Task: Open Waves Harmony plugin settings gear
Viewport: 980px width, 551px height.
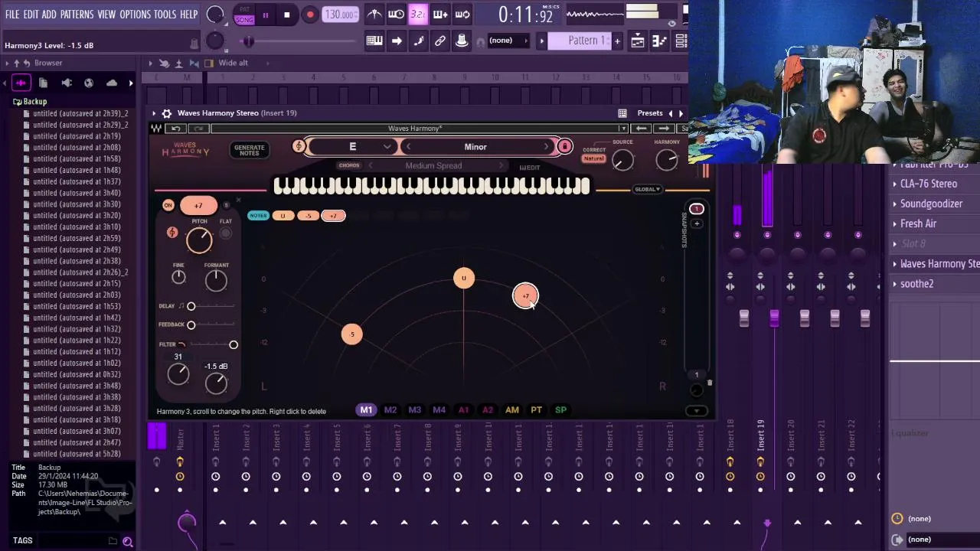Action: pos(167,113)
